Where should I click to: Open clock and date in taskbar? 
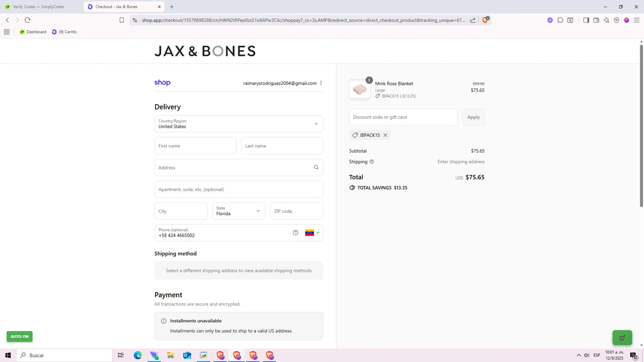click(614, 355)
